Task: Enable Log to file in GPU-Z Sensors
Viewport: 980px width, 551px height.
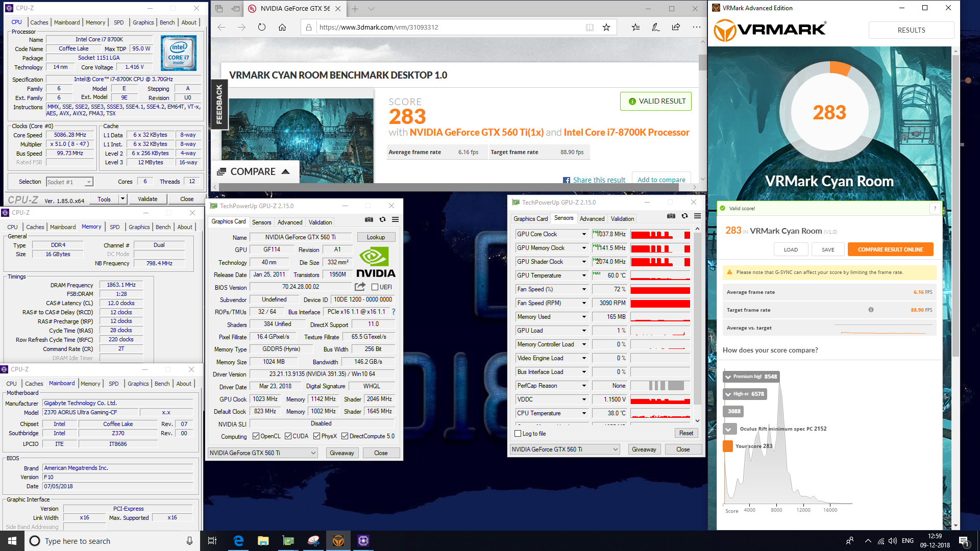Action: [518, 434]
